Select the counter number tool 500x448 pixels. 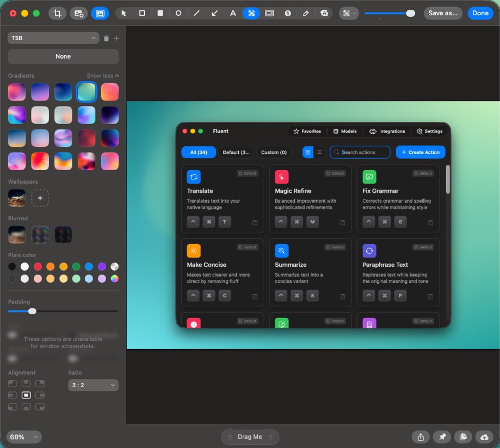[x=288, y=13]
